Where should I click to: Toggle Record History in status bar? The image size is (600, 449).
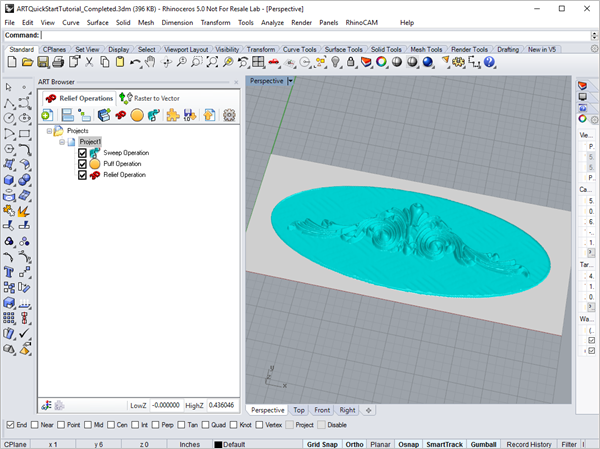(529, 444)
